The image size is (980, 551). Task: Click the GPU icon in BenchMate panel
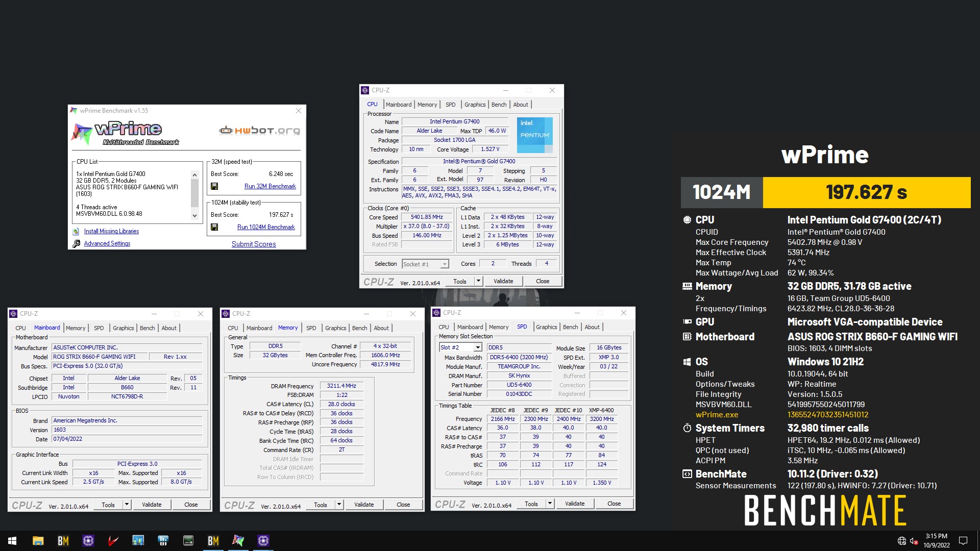click(687, 322)
